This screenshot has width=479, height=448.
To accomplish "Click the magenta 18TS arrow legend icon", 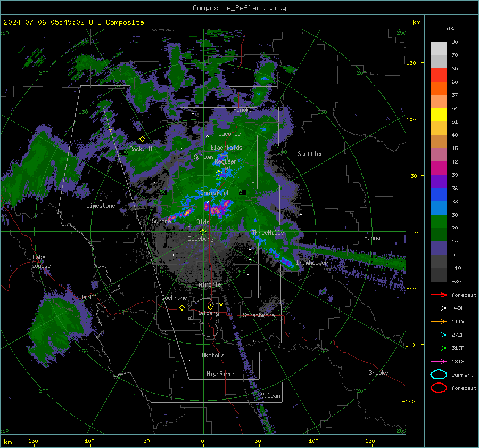I will pyautogui.click(x=439, y=362).
